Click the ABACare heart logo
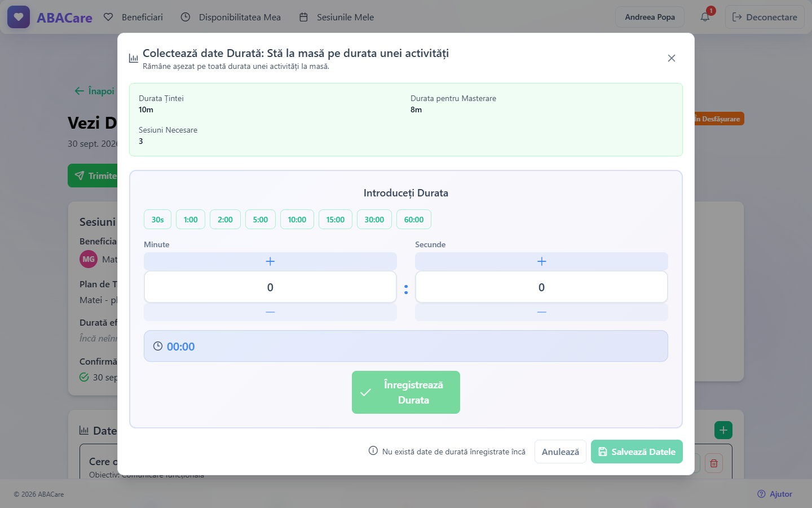The height and width of the screenshot is (508, 812). pos(19,17)
